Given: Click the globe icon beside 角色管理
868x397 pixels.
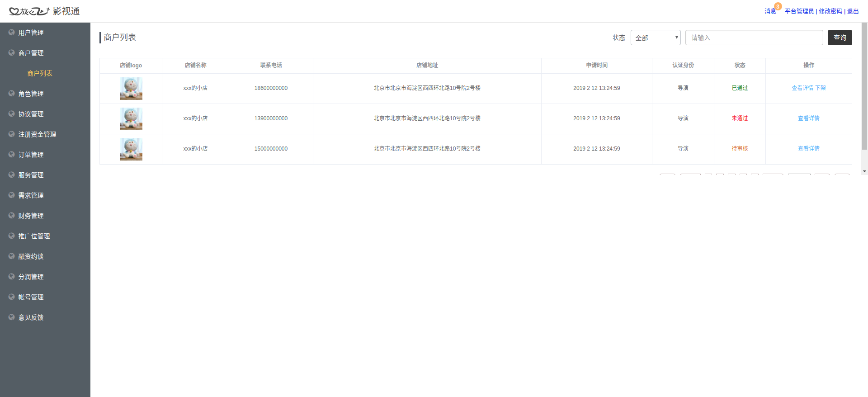Looking at the screenshot, I should pyautogui.click(x=12, y=94).
